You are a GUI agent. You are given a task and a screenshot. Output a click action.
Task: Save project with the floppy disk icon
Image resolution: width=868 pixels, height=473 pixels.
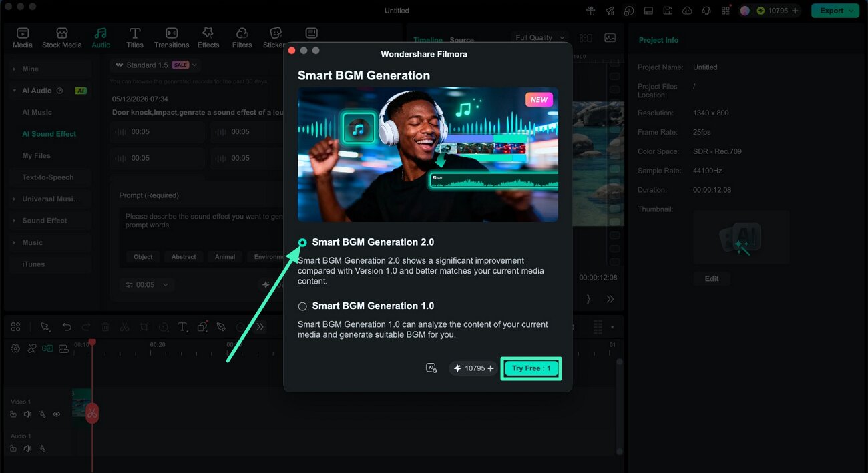(668, 11)
